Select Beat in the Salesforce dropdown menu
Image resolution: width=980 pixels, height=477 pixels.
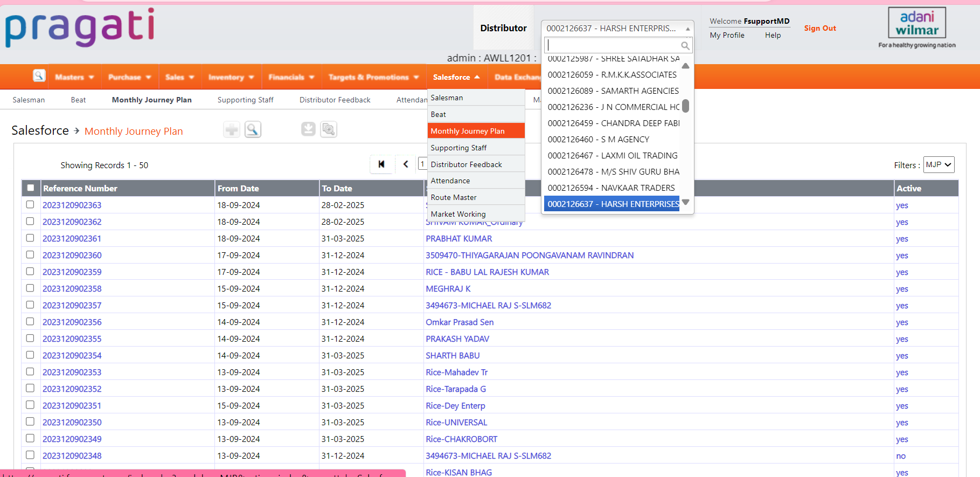[x=476, y=114]
